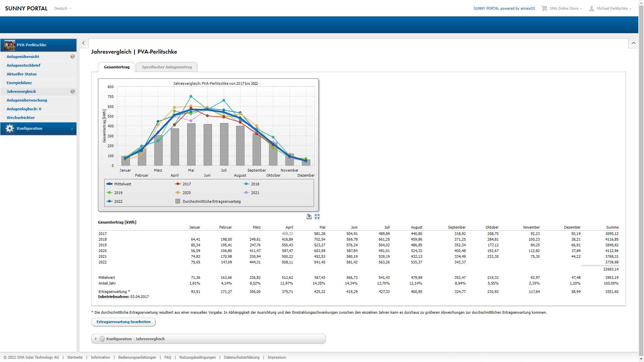Click the chart download/export icon
The height and width of the screenshot is (362, 644).
(309, 217)
